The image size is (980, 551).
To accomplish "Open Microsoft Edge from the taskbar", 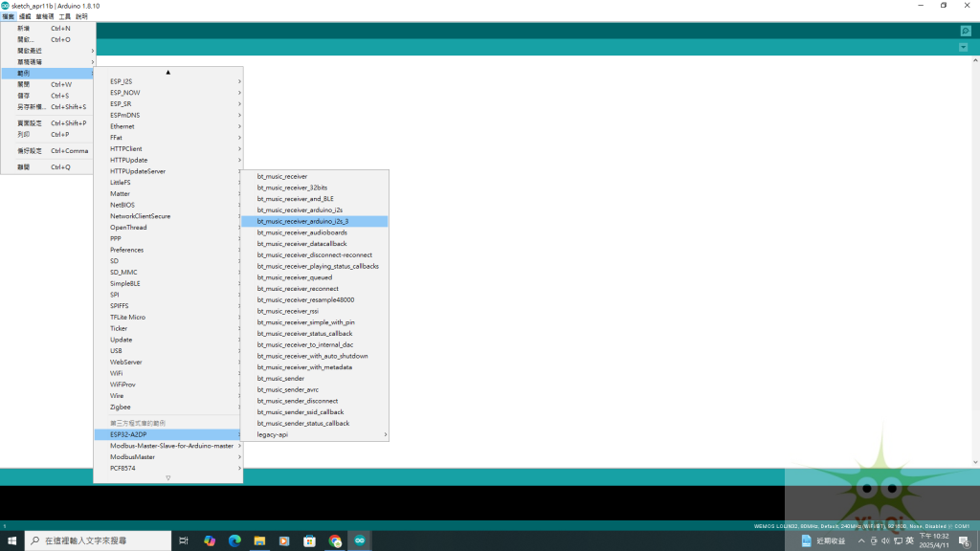I will point(234,540).
